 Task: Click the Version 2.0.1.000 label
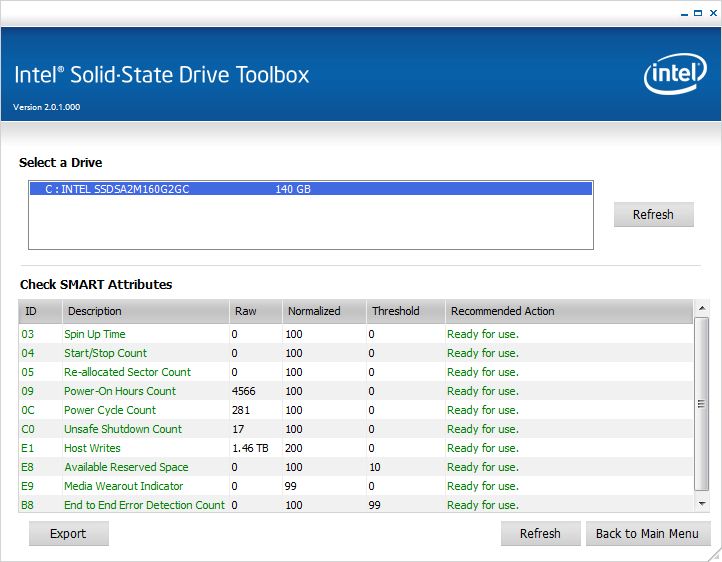tap(47, 107)
